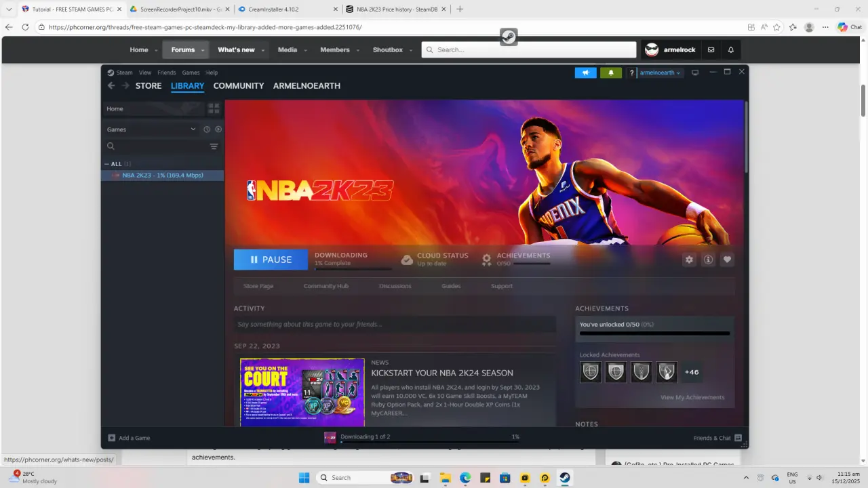868x488 pixels.
Task: Open phcorner alerts bell icon
Action: coord(731,49)
